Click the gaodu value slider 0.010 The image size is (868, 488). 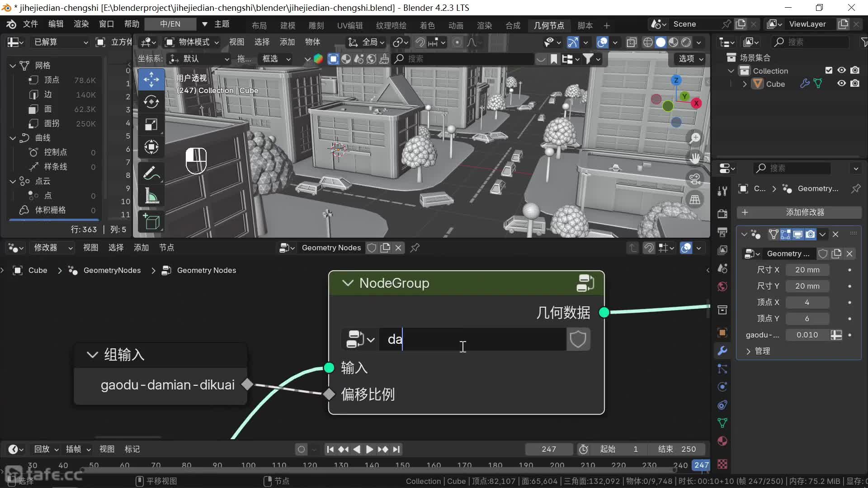pos(807,335)
